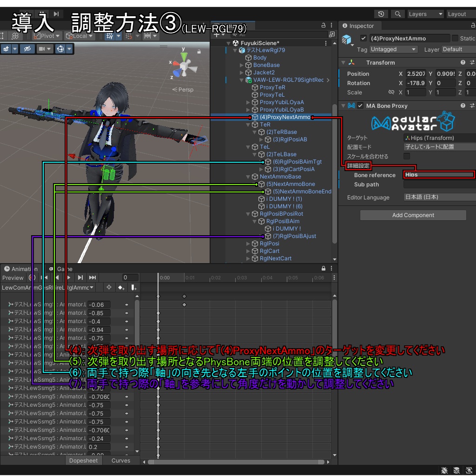Open the Hierarchy panel three-dot menu
Viewport: 476px width, 476px height.
tap(331, 25)
